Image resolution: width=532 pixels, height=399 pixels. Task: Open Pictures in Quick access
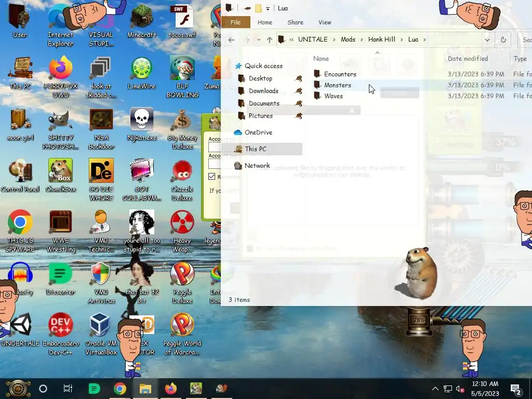click(x=261, y=116)
